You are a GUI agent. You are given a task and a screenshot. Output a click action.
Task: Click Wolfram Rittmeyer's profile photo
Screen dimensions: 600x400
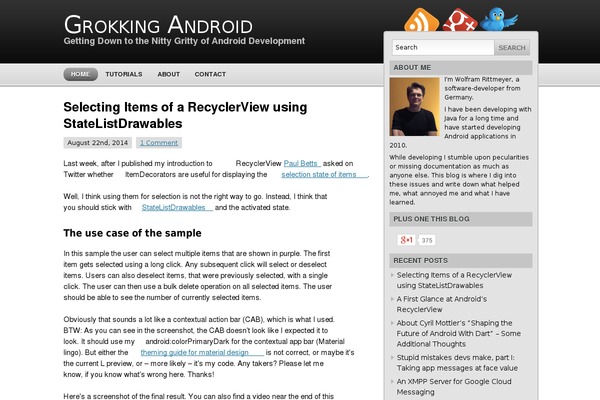pos(414,107)
